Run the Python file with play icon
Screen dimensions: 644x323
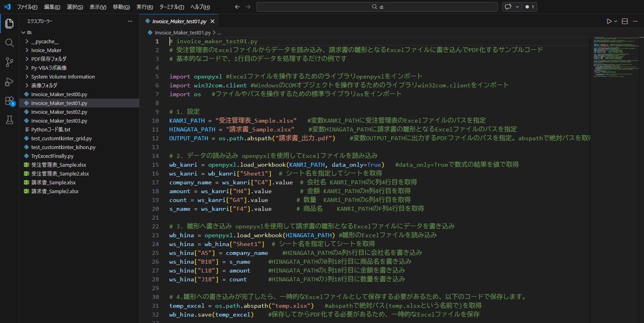[609, 21]
